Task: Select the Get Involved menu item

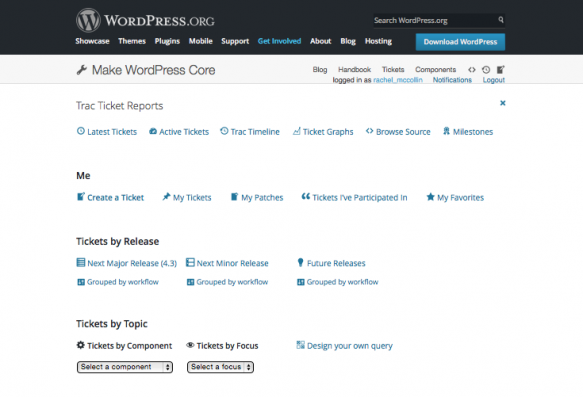Action: point(279,41)
